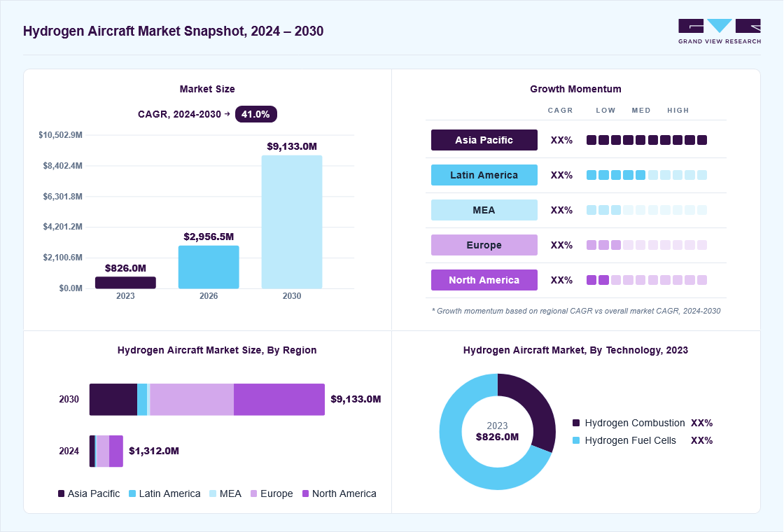
Task: Click the $826.0M donut center value
Action: (x=497, y=437)
